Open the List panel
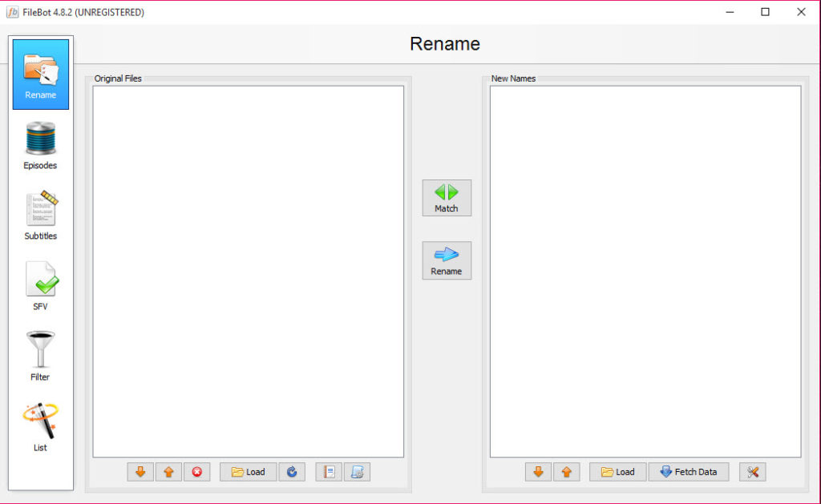The image size is (821, 504). (x=40, y=427)
